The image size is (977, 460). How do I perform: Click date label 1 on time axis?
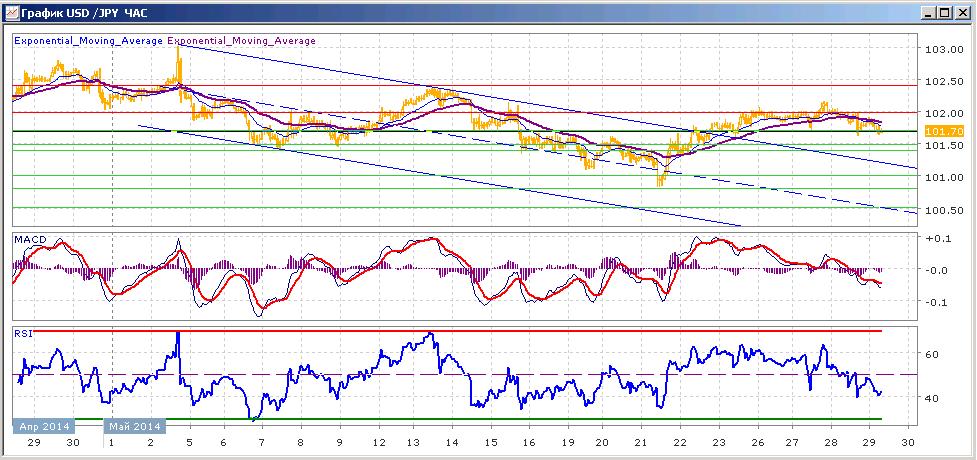click(x=112, y=443)
